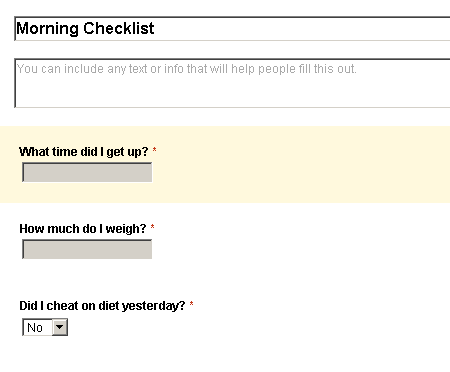Click the 'How much do I weigh?' answer box

[x=87, y=249]
